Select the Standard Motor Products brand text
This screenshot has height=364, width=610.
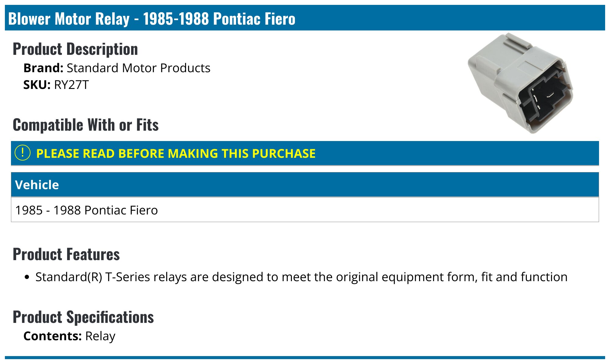(138, 68)
